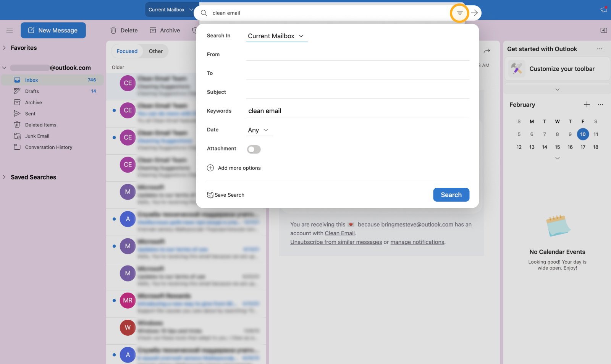
Task: Click inside the Subject input field
Action: 357,92
